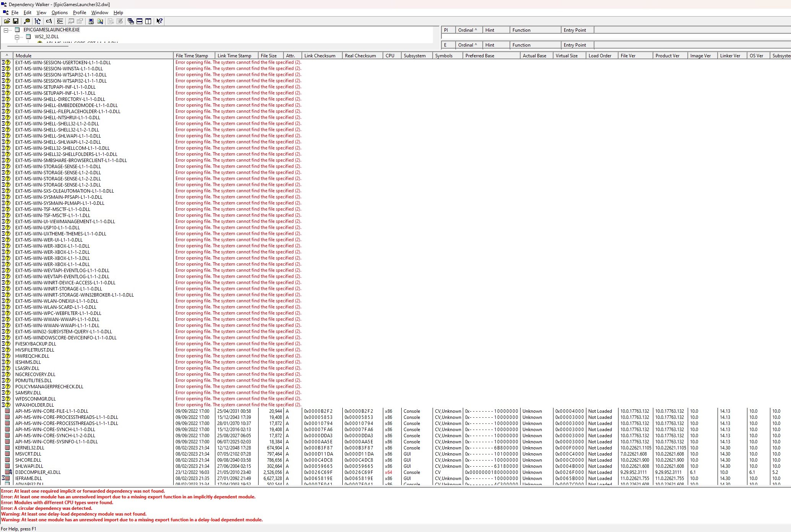
Task: Collapse the WS2_32.DLL tree node
Action: coord(17,37)
